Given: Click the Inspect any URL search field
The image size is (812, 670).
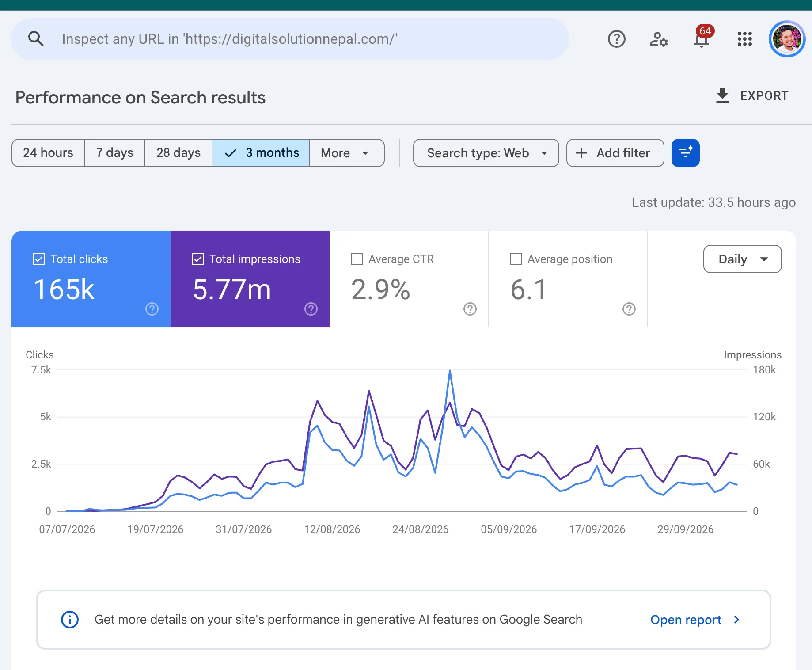Looking at the screenshot, I should [289, 39].
